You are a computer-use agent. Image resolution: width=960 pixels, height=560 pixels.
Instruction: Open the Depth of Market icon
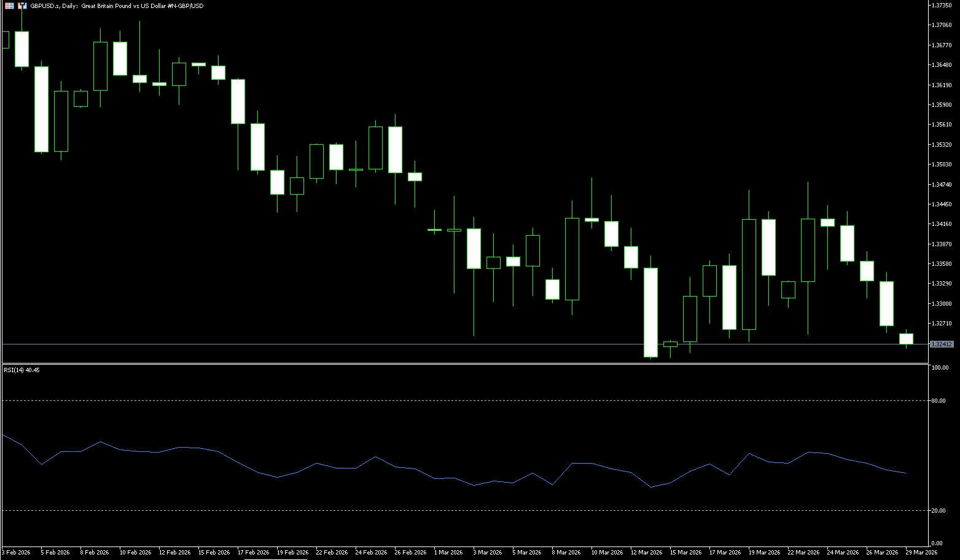point(22,6)
